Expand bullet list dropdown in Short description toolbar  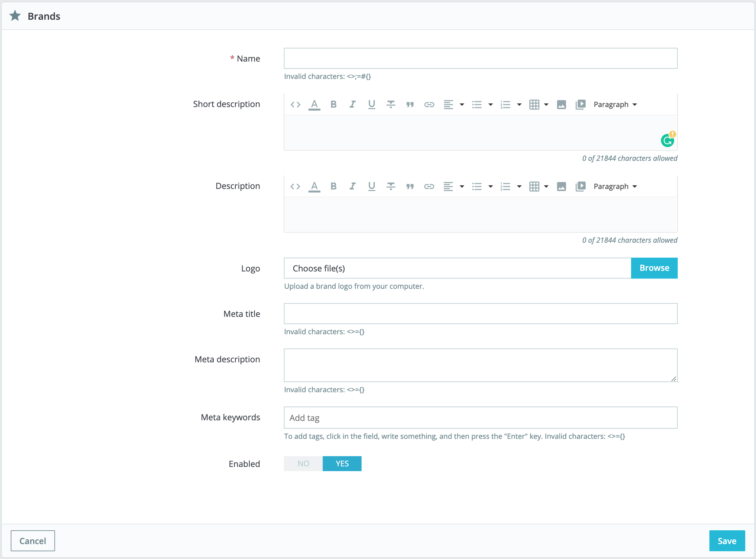click(x=490, y=104)
